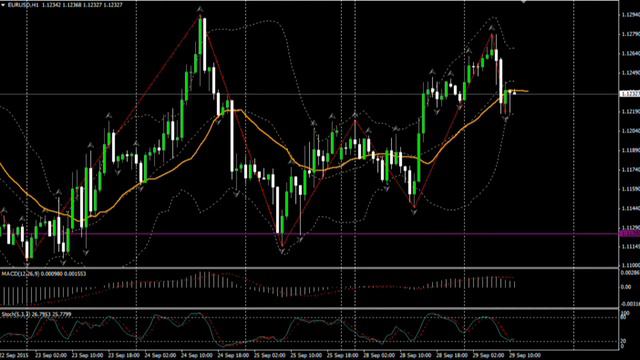
Task: Click the EURUSD,H1 chart title text
Action: [24, 5]
